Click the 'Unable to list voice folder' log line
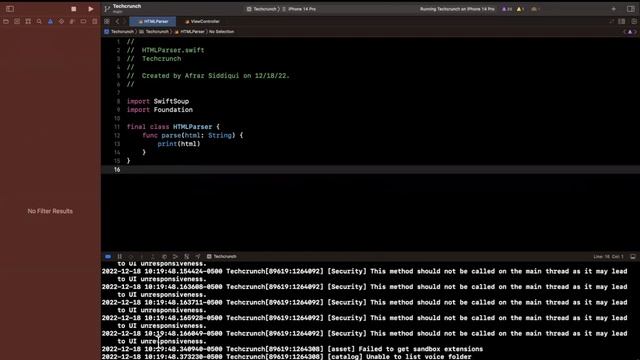The height and width of the screenshot is (360, 640). click(x=287, y=357)
